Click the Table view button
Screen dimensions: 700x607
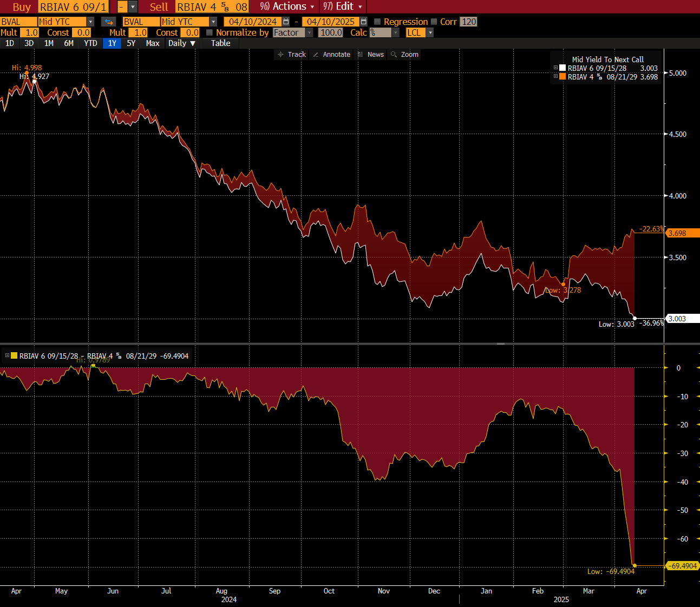[220, 43]
